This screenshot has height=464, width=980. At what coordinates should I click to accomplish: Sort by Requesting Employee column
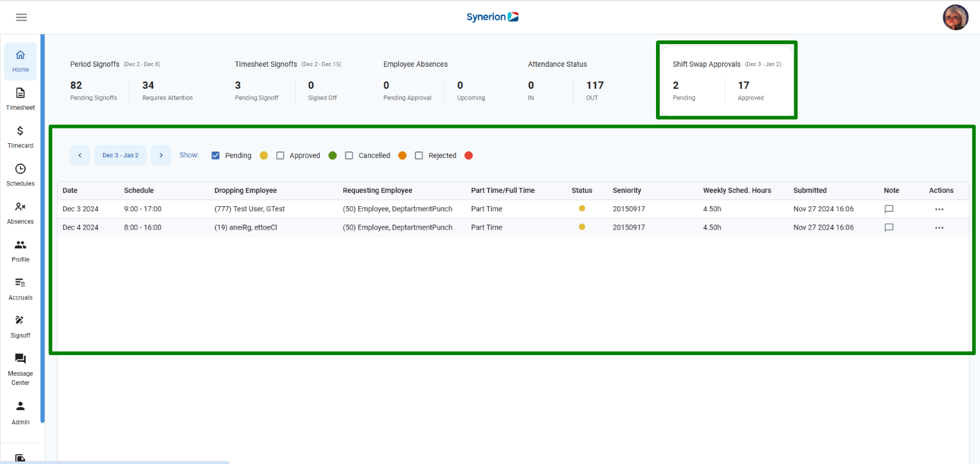point(377,190)
